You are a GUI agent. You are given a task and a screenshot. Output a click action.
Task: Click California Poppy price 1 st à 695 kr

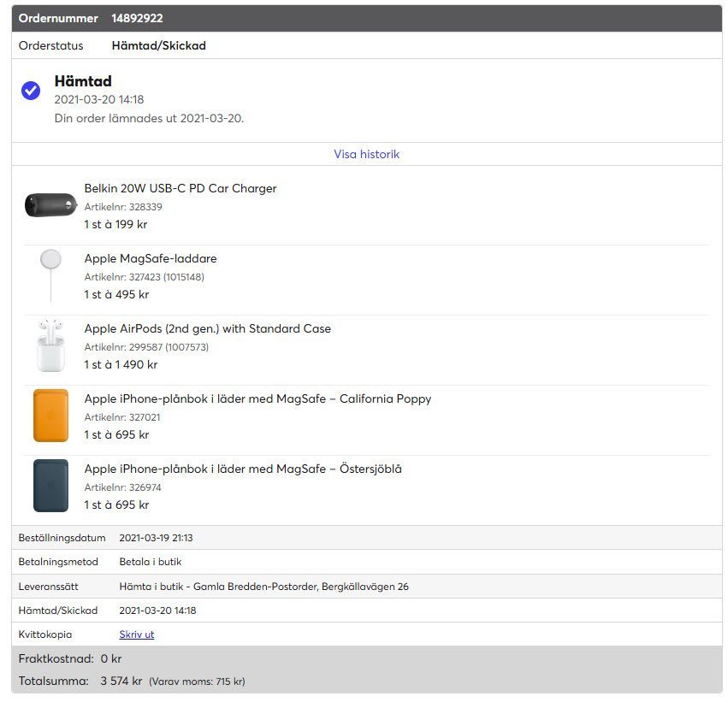pos(116,434)
